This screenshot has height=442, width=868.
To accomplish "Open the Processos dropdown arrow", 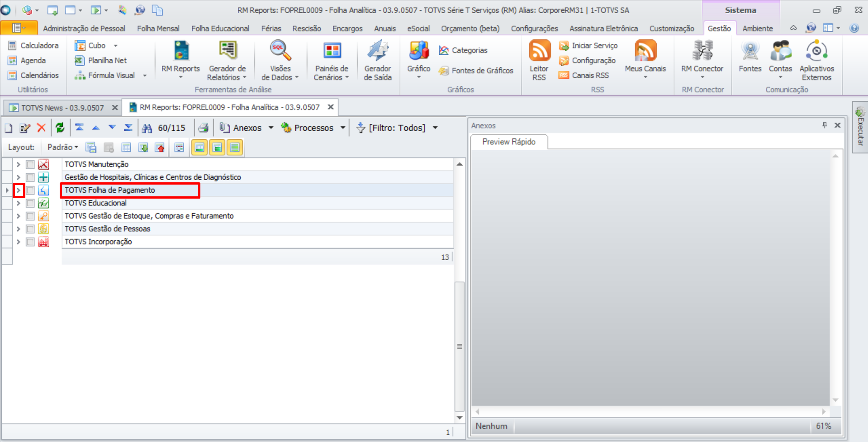I will pos(343,128).
